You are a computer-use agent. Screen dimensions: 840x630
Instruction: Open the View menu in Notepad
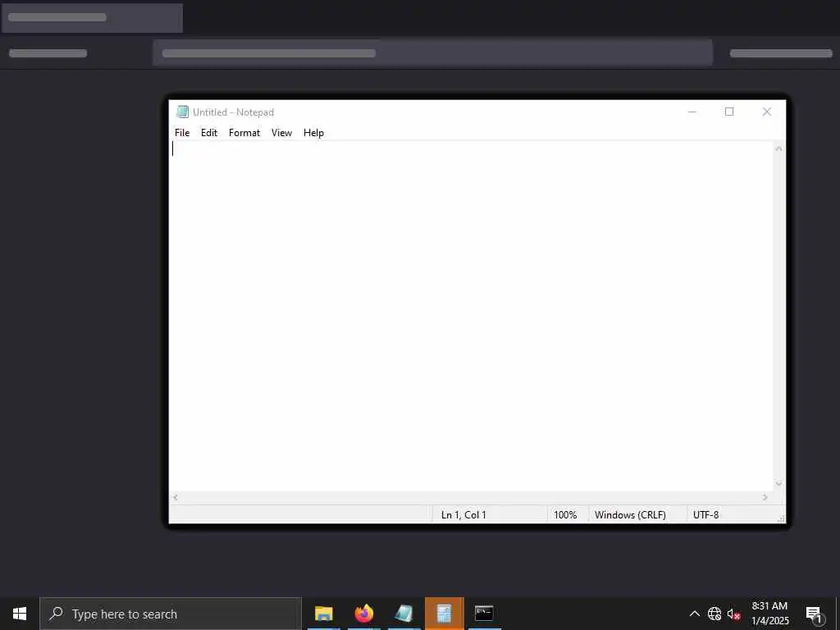pyautogui.click(x=282, y=133)
